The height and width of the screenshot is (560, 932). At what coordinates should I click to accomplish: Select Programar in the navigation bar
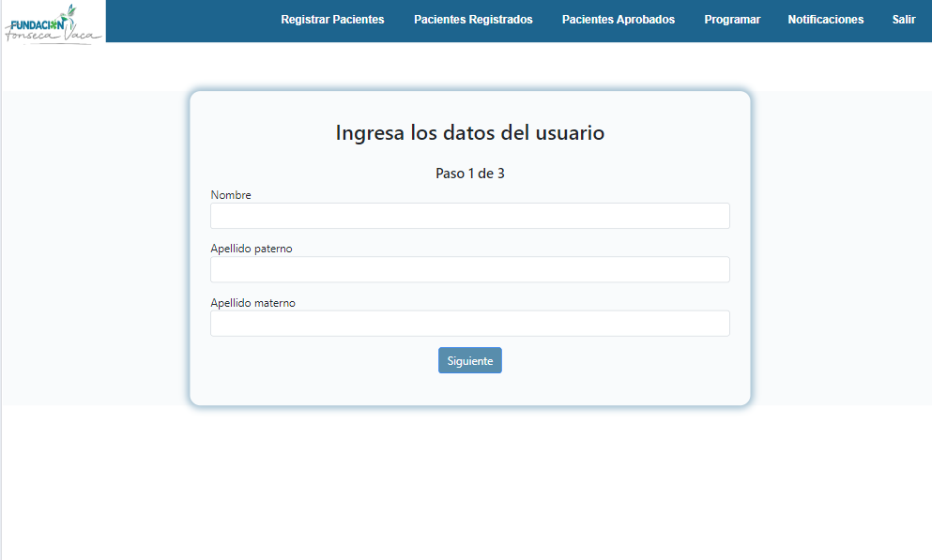pos(732,20)
